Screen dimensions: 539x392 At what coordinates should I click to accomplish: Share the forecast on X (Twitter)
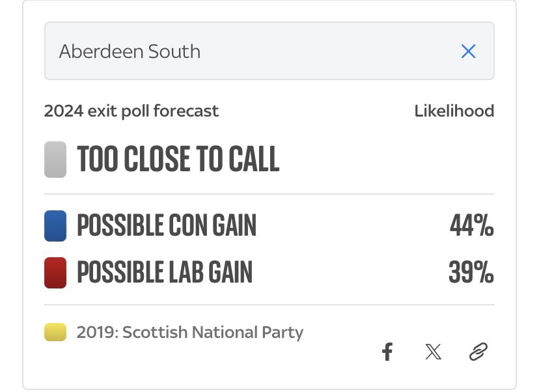(x=433, y=352)
